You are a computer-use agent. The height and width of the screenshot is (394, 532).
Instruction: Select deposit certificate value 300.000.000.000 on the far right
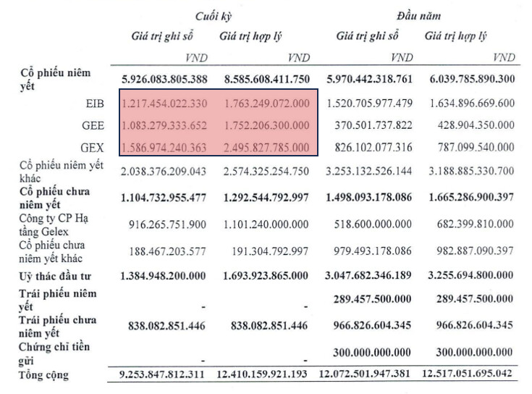(x=473, y=349)
